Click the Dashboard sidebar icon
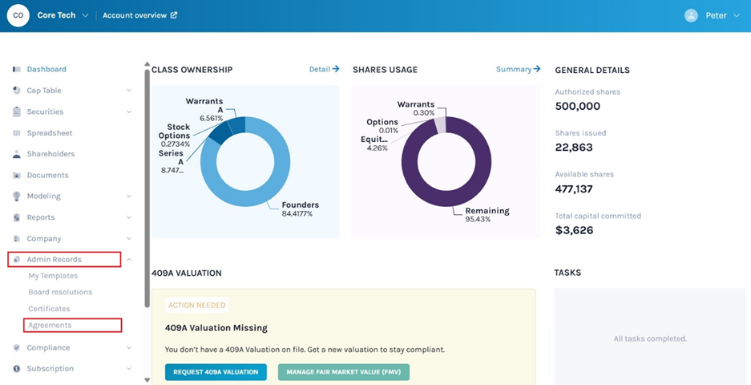The width and height of the screenshot is (751, 385). [x=17, y=69]
